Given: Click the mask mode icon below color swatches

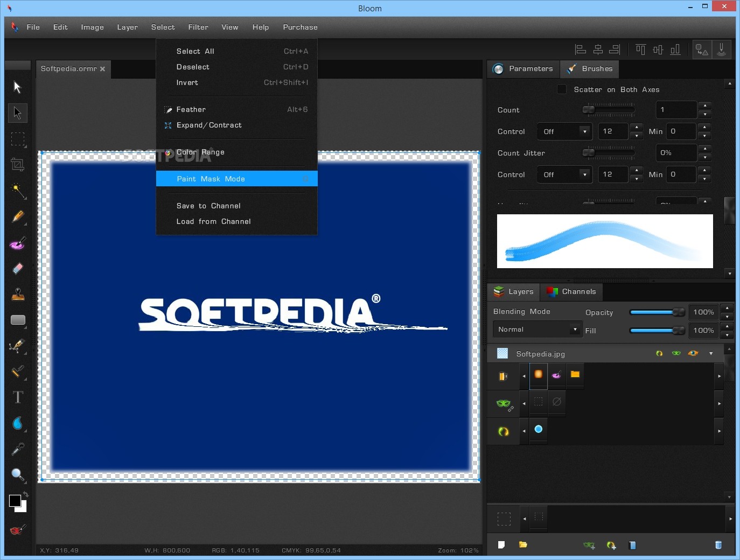Looking at the screenshot, I should (17, 530).
